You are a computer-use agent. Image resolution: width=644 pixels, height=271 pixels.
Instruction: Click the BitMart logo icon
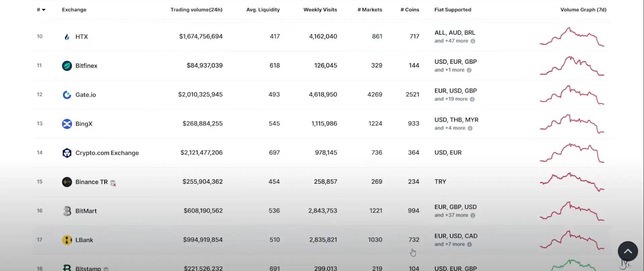pyautogui.click(x=67, y=211)
